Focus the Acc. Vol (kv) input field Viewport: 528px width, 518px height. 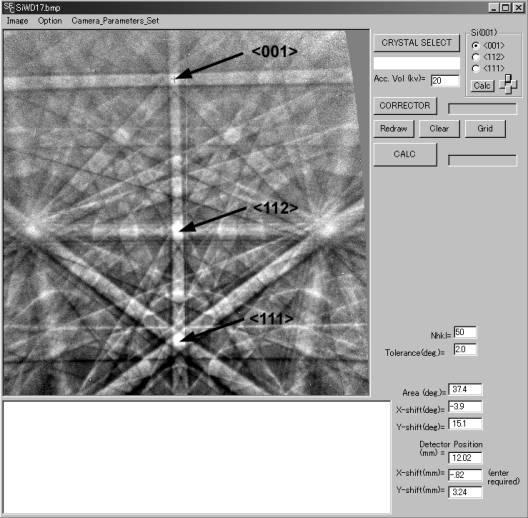tap(445, 81)
